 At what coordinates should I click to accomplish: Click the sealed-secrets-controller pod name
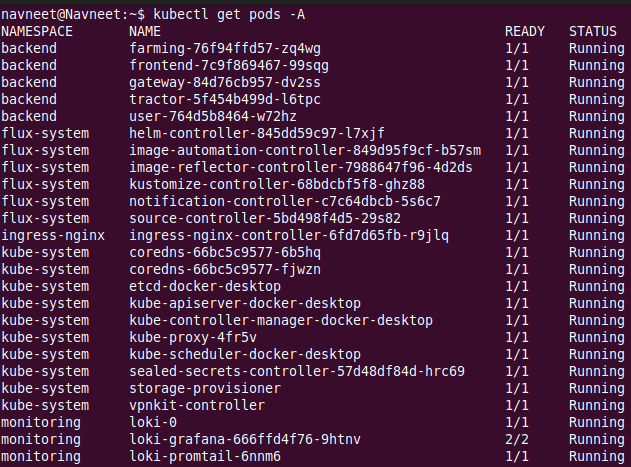point(297,371)
